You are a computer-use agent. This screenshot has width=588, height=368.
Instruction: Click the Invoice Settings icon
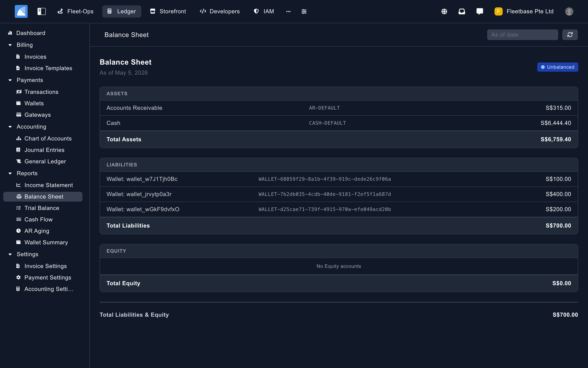pyautogui.click(x=18, y=266)
